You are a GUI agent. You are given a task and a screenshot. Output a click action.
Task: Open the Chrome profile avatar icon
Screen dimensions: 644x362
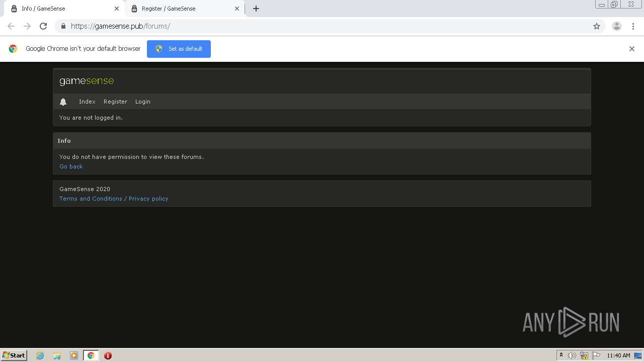(616, 26)
